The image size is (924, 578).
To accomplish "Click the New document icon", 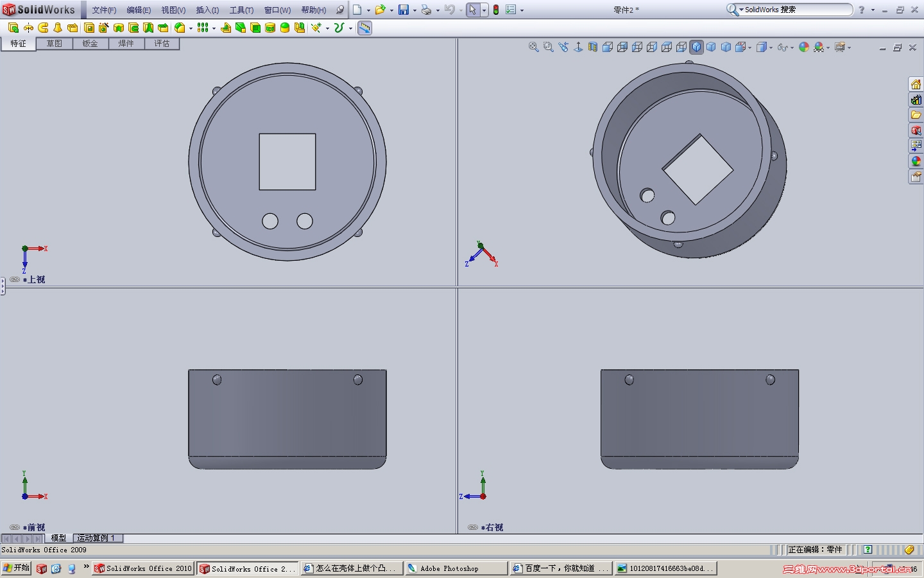I will pyautogui.click(x=357, y=10).
